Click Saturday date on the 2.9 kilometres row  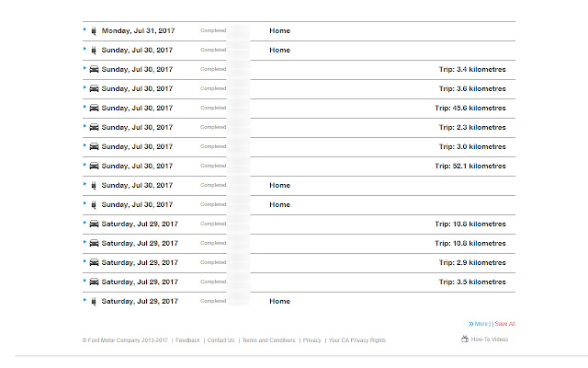[140, 262]
